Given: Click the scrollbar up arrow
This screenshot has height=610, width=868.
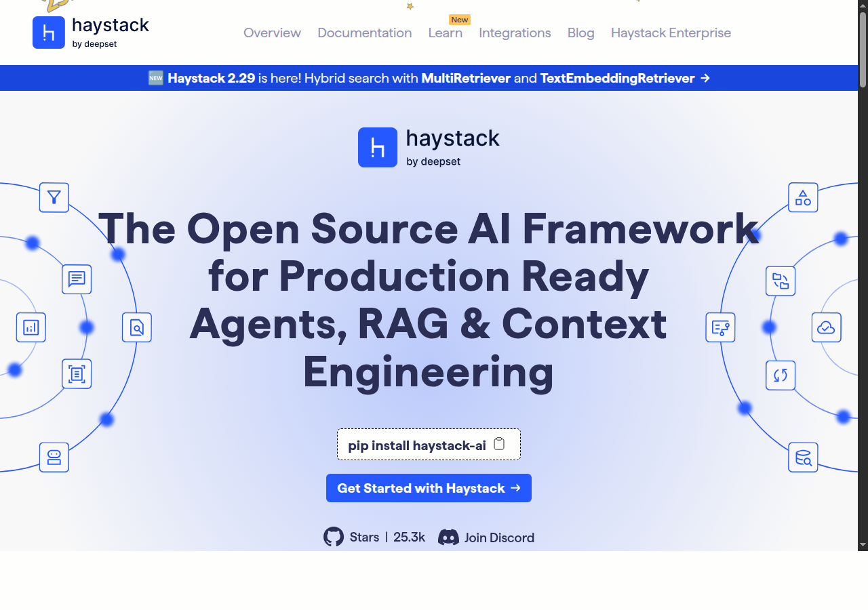Looking at the screenshot, I should tap(863, 5).
